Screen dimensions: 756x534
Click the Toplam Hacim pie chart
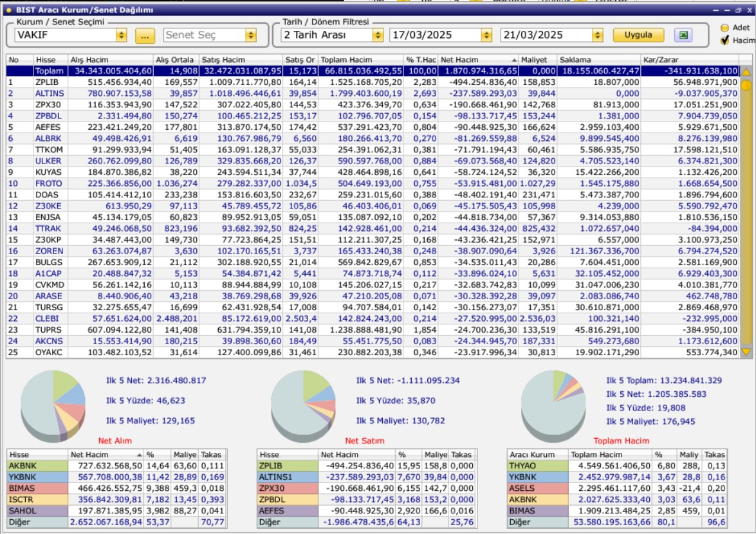coord(553,406)
